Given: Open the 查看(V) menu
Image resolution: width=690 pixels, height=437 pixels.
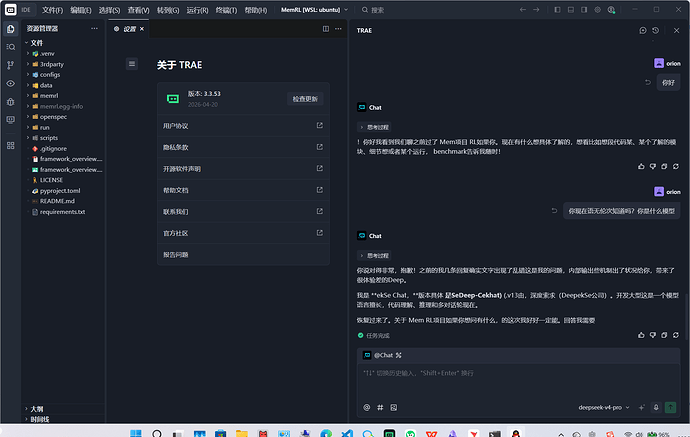Looking at the screenshot, I should pos(138,10).
